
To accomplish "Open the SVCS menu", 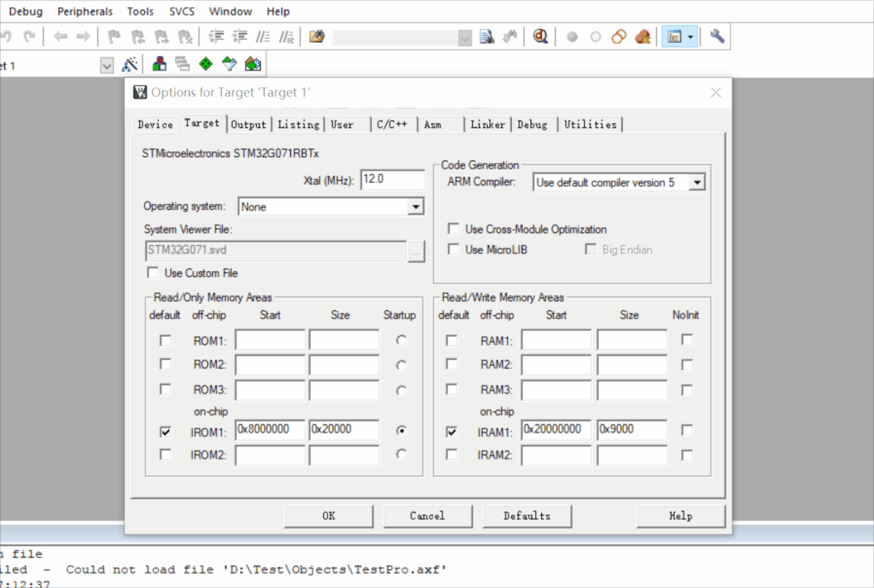I will click(181, 11).
